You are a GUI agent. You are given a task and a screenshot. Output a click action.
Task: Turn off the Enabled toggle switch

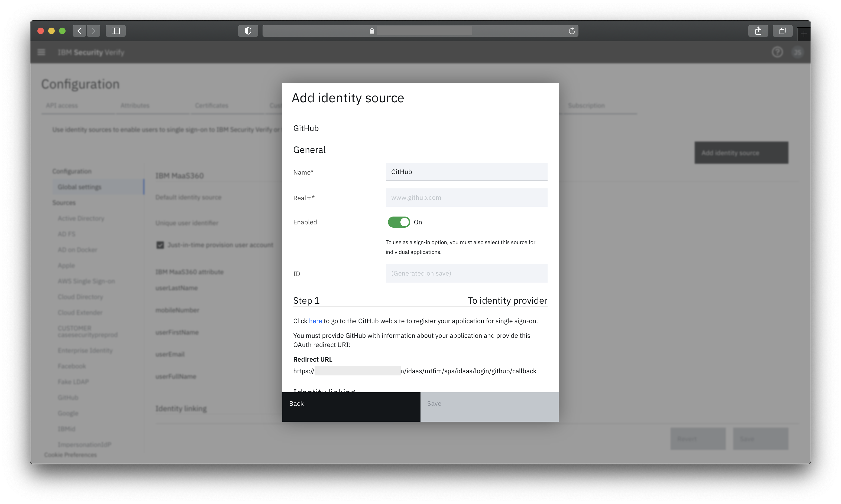[x=399, y=222]
